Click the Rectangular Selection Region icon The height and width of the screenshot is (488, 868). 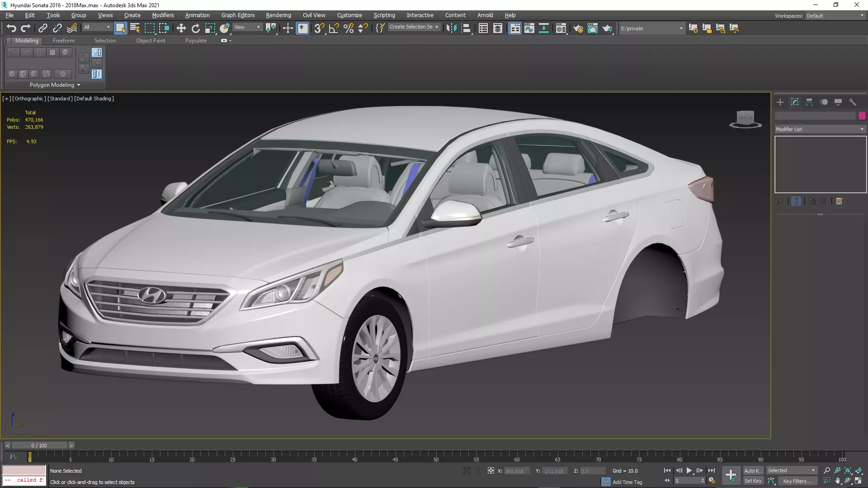tap(149, 28)
